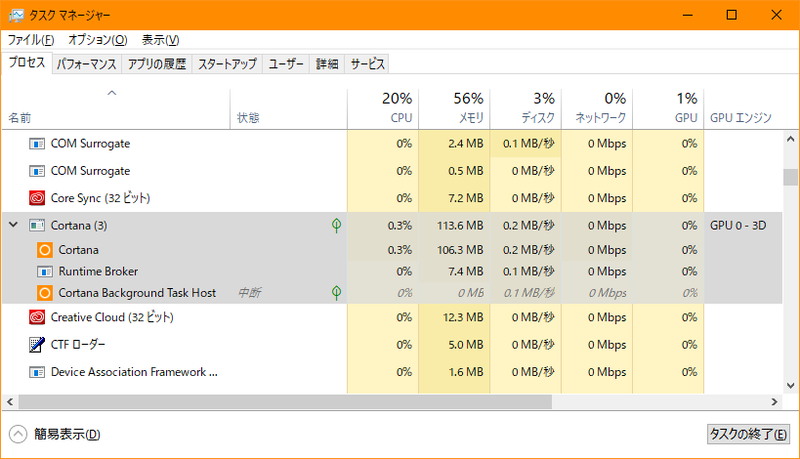Collapse the Cortana (3) process group
800x459 pixels.
tap(14, 225)
